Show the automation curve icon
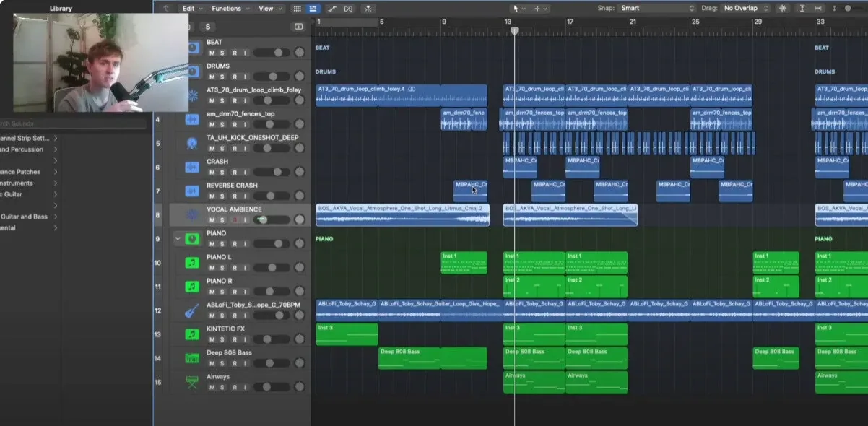The image size is (868, 426). pos(332,9)
